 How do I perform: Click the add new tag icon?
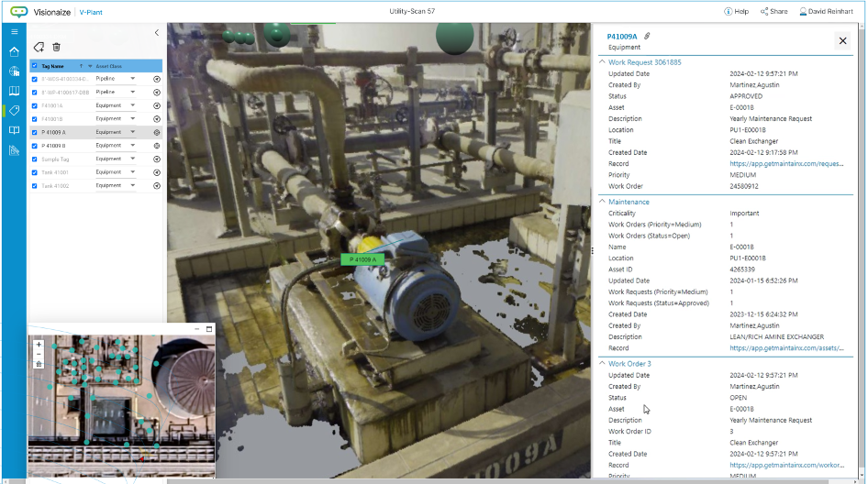[x=39, y=47]
